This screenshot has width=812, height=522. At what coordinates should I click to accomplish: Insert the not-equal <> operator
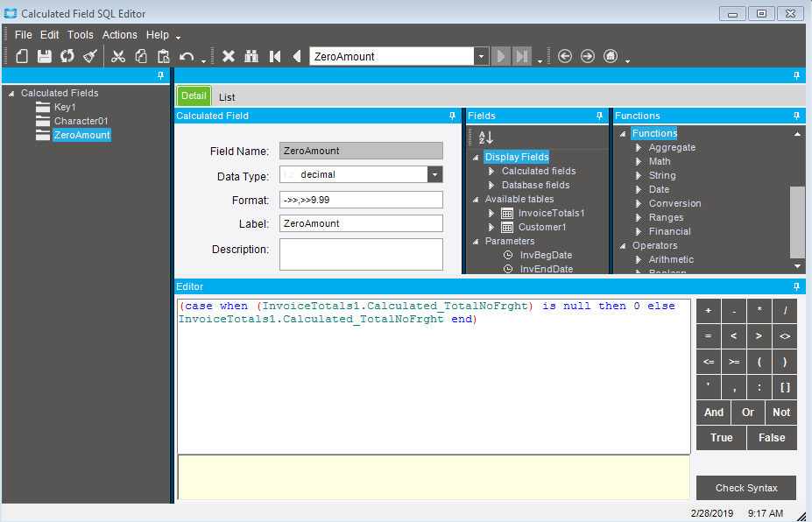[x=785, y=336]
